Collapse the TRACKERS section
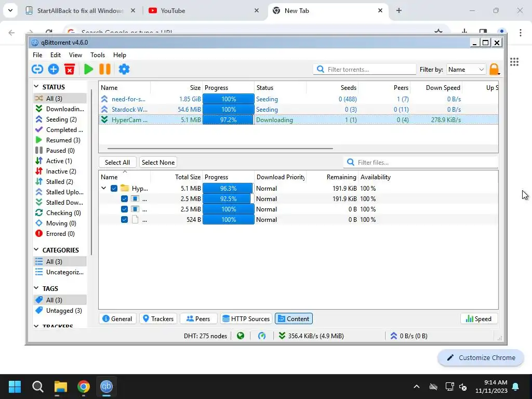This screenshot has height=399, width=532. pos(36,326)
